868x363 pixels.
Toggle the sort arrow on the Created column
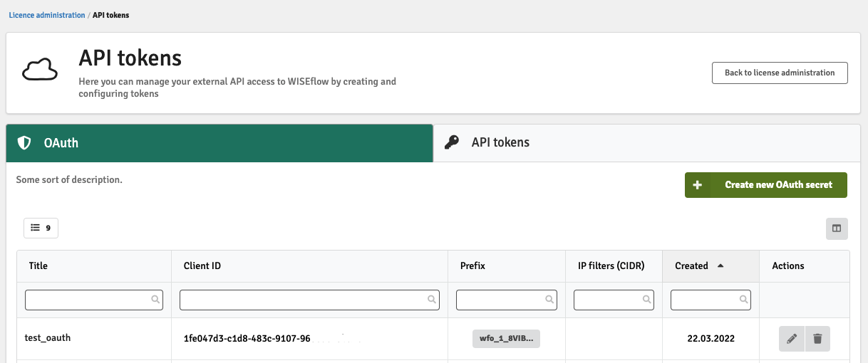pyautogui.click(x=720, y=265)
